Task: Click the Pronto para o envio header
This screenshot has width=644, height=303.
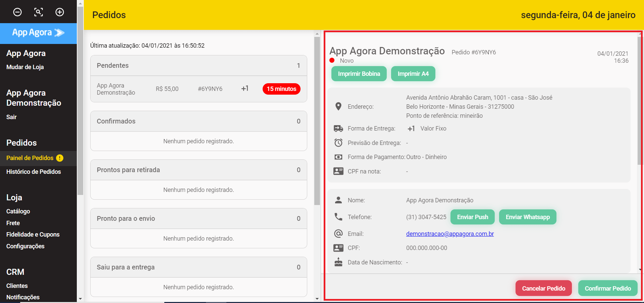Action: [199, 218]
